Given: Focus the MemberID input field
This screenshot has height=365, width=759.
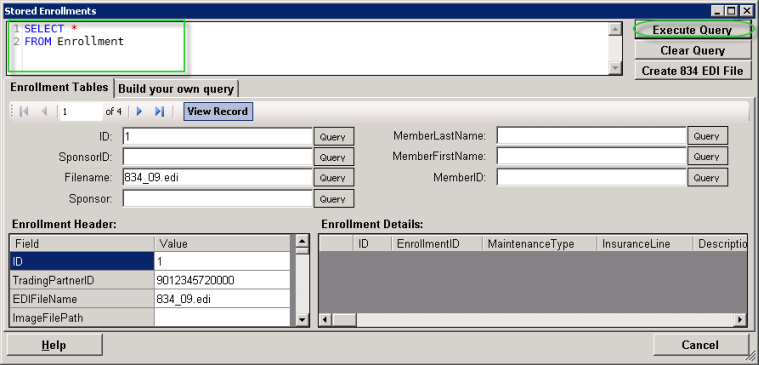Looking at the screenshot, I should tap(592, 178).
